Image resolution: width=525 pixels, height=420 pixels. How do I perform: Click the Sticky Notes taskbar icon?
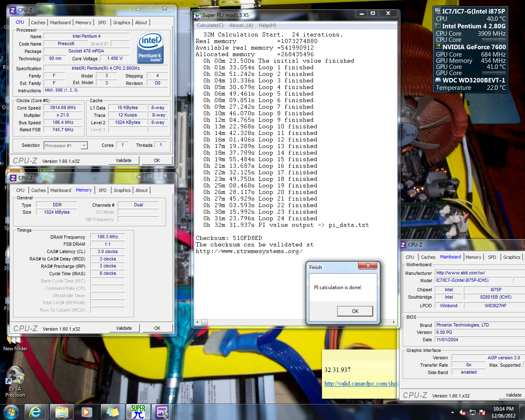coord(112,412)
